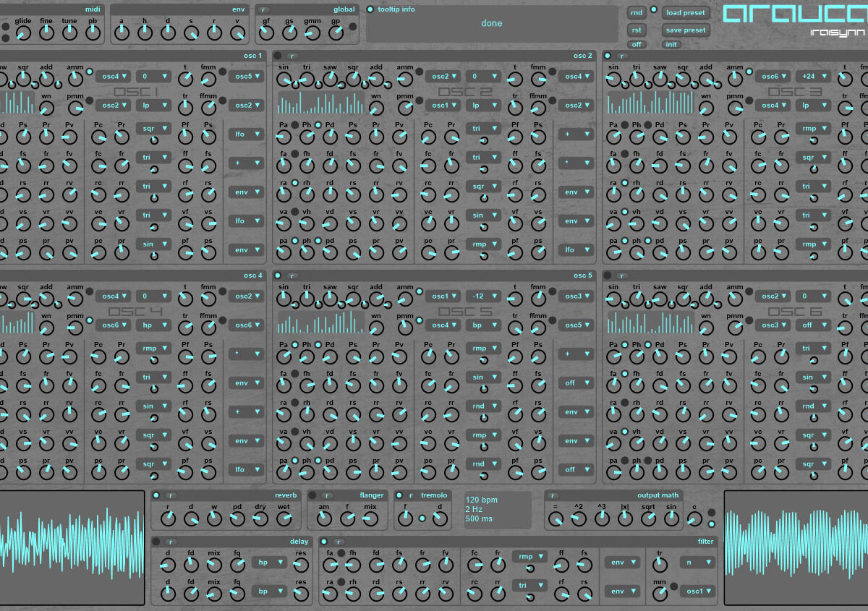Screen dimensions: 868x611
Task: Click the 'r' button in the filter header
Action: (x=339, y=542)
